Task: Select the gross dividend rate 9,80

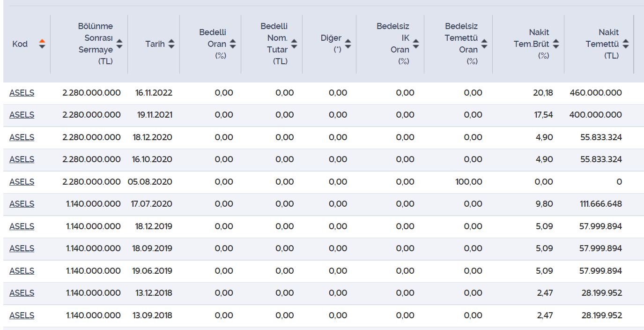Action: click(x=544, y=204)
